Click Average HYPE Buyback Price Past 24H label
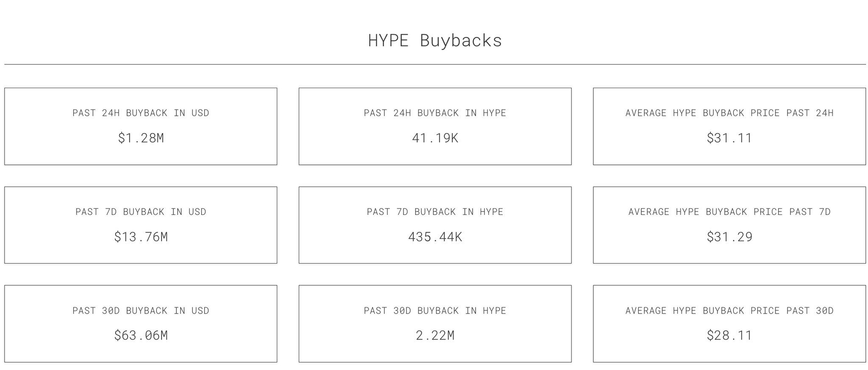Screen dimensions: 868x370 (x=729, y=113)
